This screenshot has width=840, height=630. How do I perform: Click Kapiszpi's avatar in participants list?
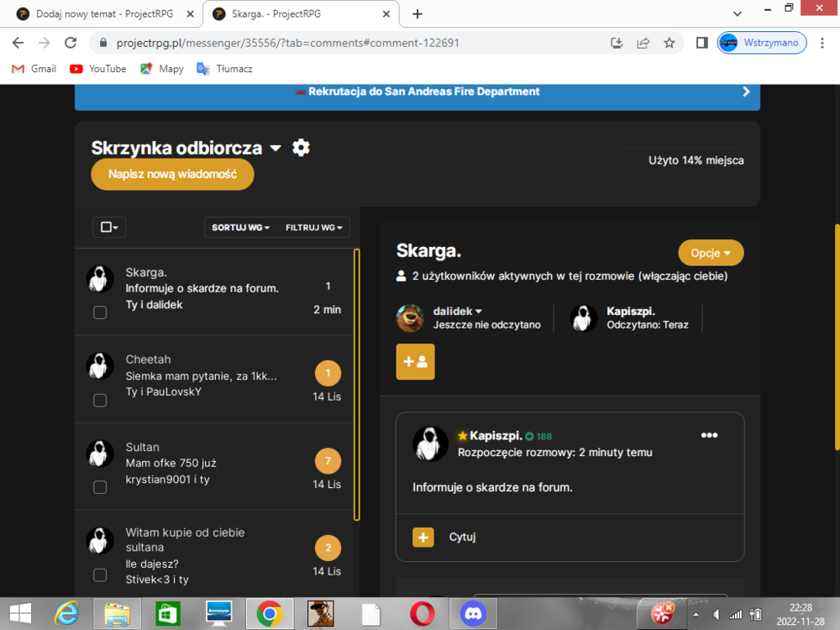[x=584, y=318]
